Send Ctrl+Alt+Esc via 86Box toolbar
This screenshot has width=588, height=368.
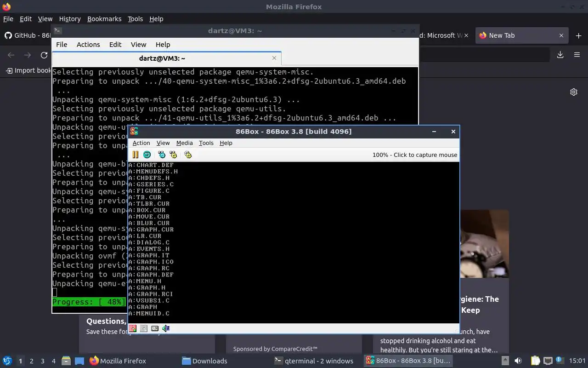pos(173,155)
